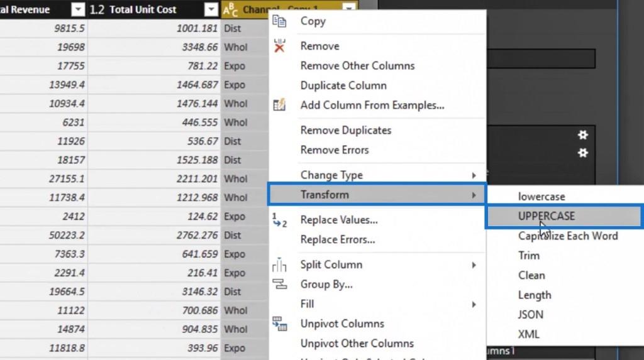
Task: Open the Total Unit Cost filter dropdown
Action: coord(211,9)
